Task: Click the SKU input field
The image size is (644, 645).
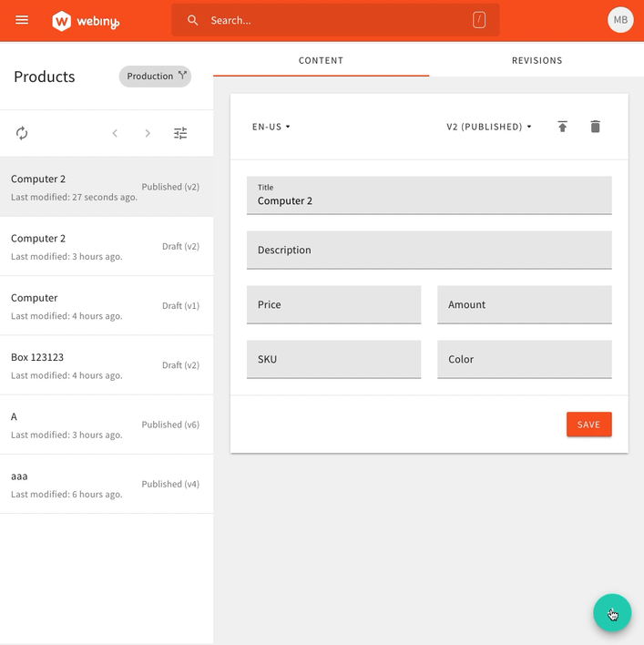Action: [x=333, y=359]
